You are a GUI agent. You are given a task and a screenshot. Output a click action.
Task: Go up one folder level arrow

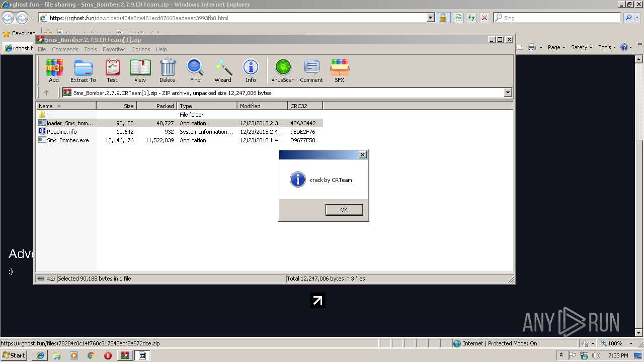(x=46, y=93)
